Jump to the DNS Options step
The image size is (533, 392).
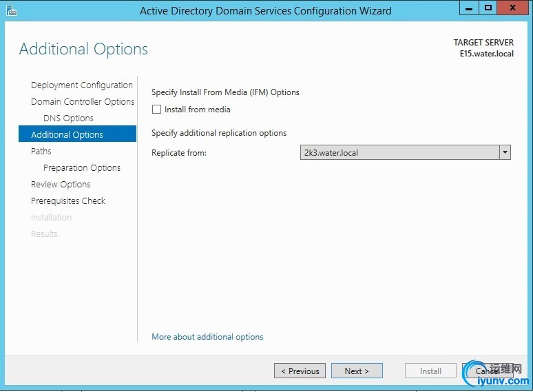tap(68, 118)
